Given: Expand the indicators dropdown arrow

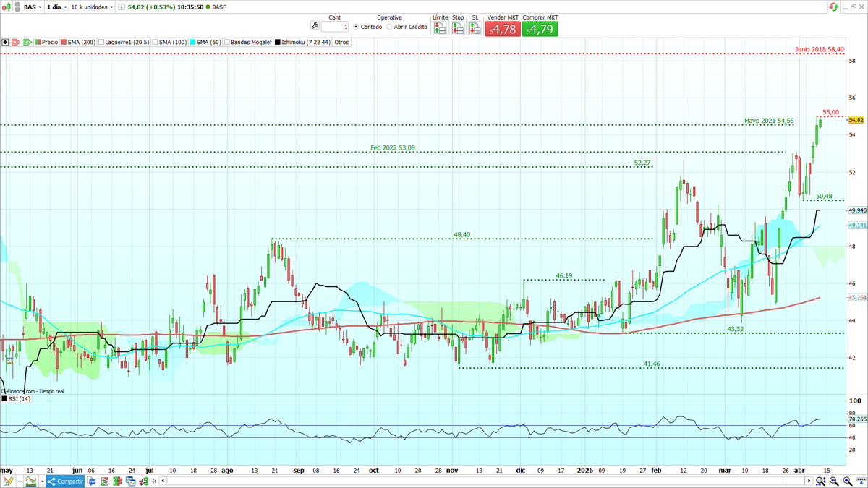Looking at the screenshot, I should tap(43, 481).
